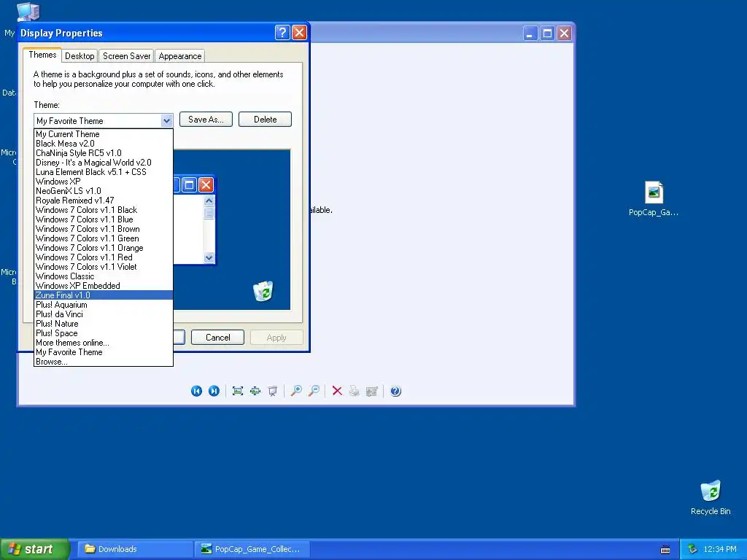Delete image with red X icon

coord(337,391)
